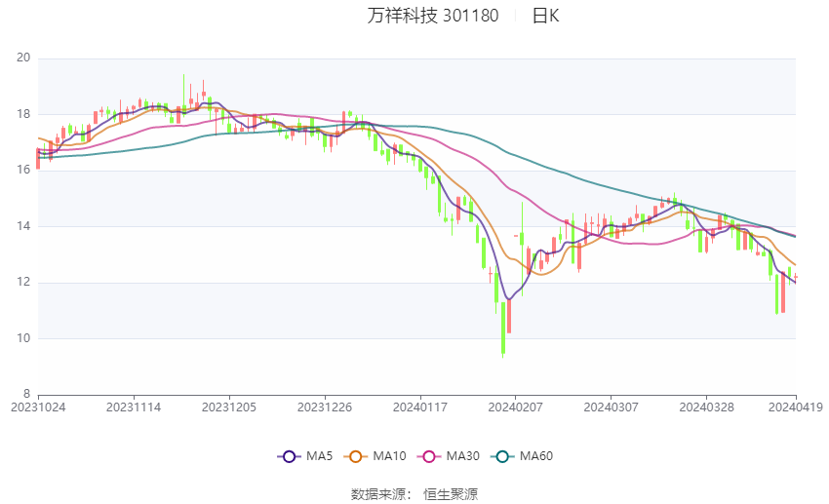
Task: Select the 日K period label
Action: point(545,16)
